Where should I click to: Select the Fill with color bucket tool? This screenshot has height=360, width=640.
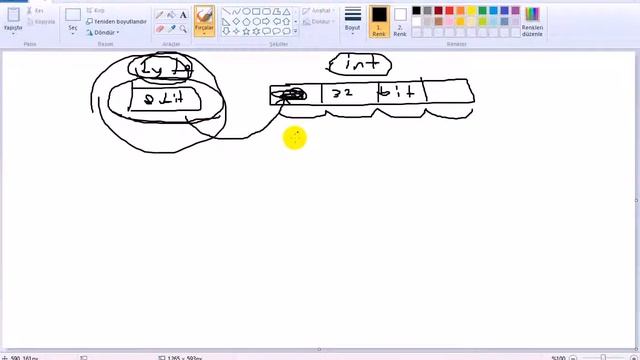tap(171, 16)
